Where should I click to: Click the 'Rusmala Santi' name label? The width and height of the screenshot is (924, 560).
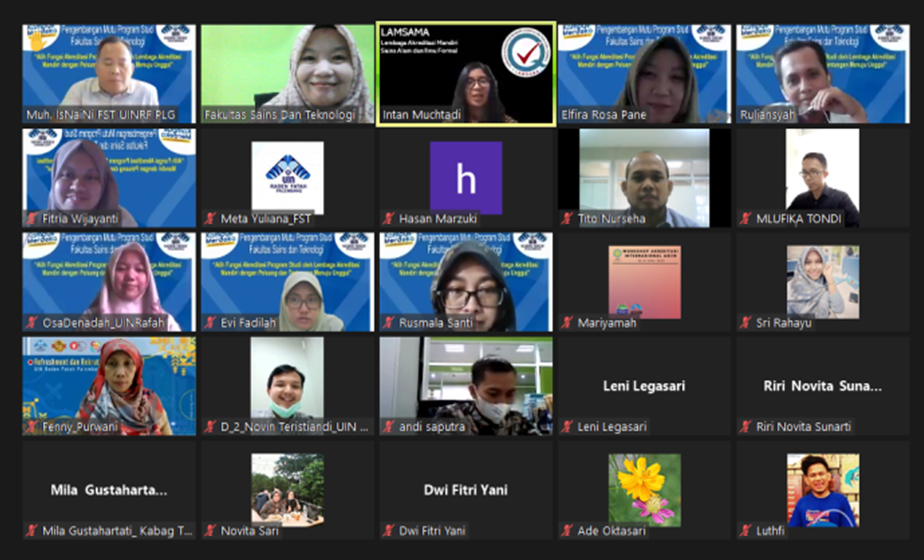(435, 323)
